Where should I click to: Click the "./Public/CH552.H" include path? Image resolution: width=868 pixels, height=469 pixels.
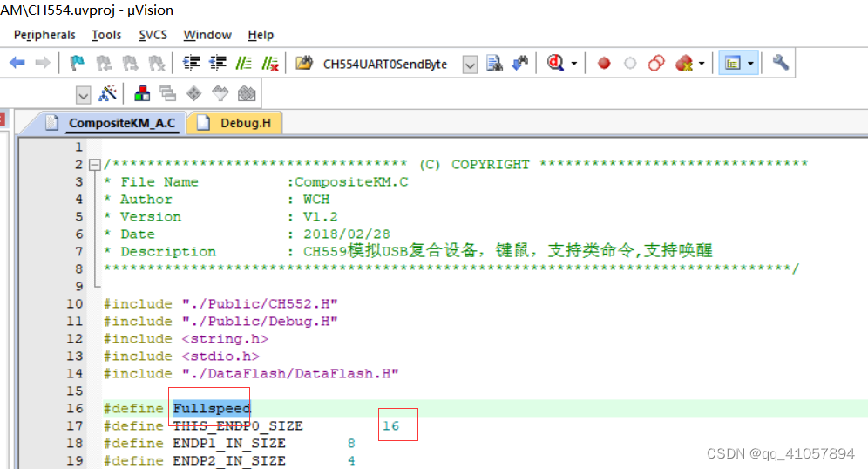coord(260,304)
